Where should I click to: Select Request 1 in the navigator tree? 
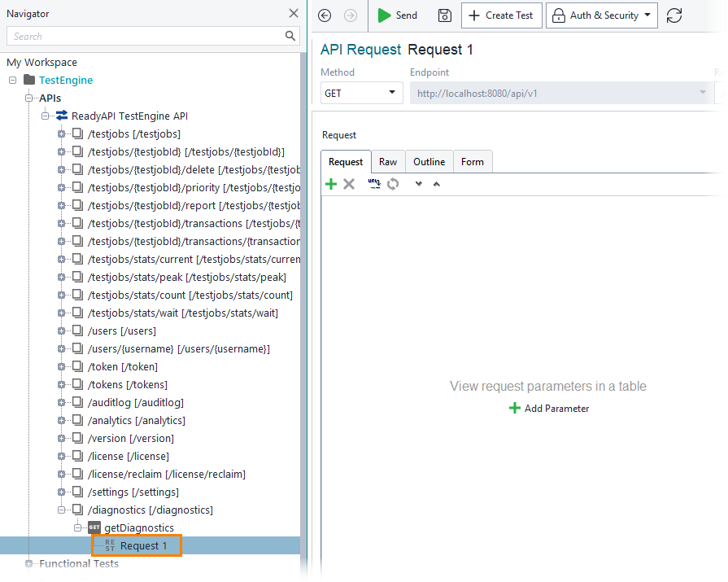142,545
